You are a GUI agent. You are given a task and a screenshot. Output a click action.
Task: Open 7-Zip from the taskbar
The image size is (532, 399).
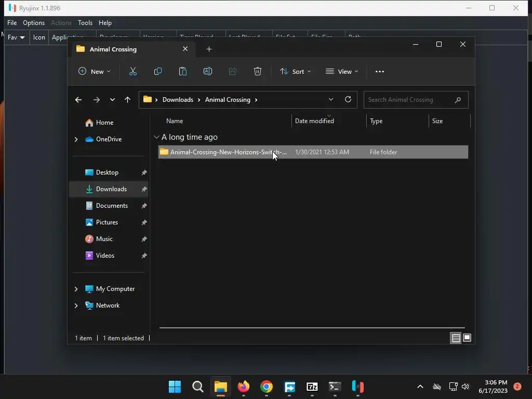click(x=312, y=387)
